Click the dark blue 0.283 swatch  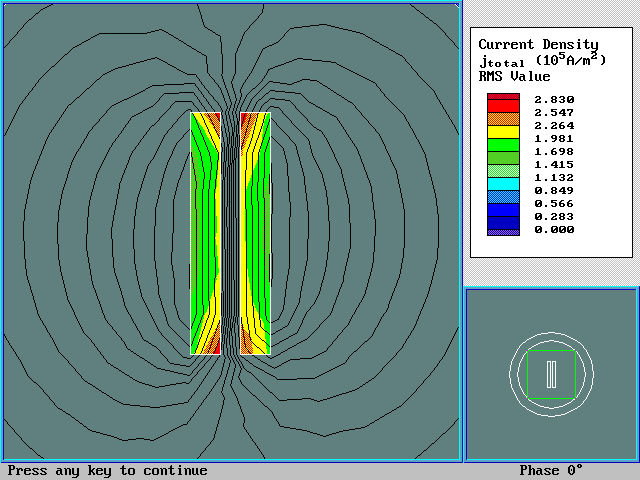[503, 216]
